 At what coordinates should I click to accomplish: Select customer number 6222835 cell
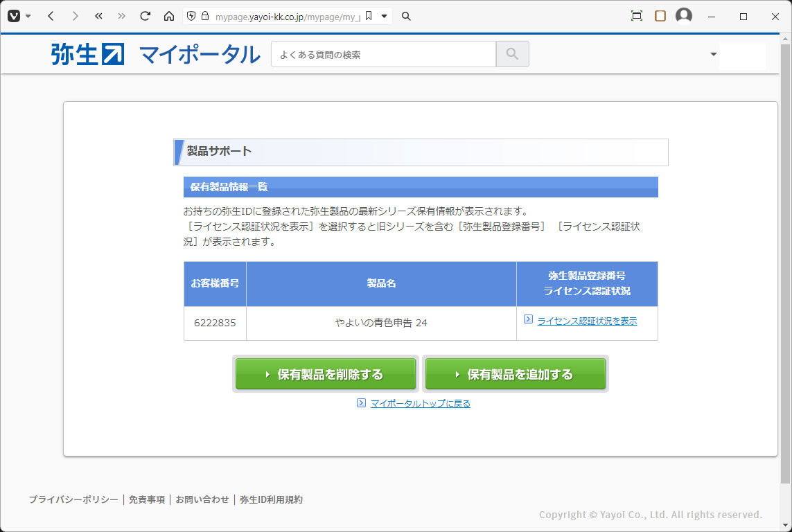[x=215, y=323]
